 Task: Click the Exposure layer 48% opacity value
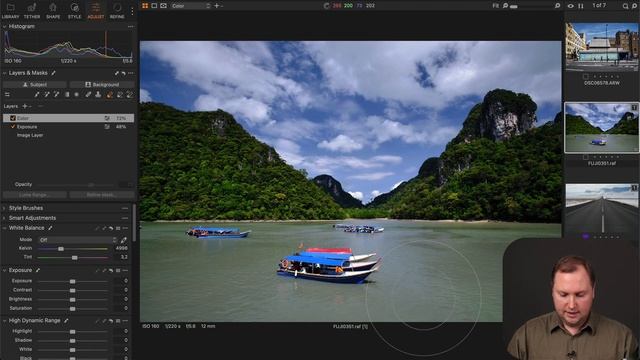pyautogui.click(x=121, y=127)
